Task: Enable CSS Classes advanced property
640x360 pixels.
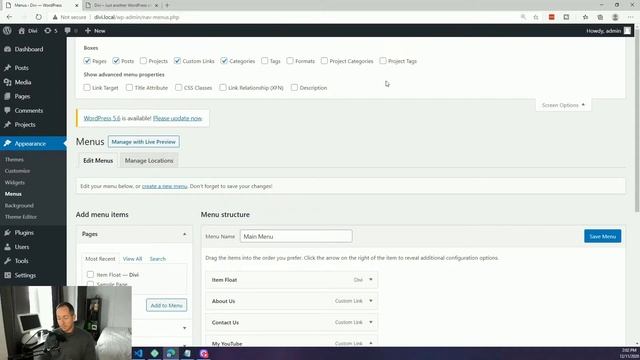Action: click(178, 87)
